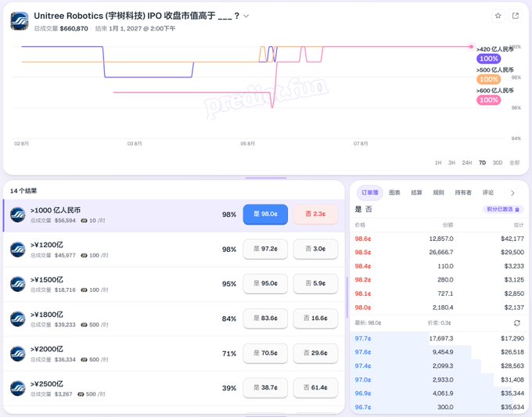Screen dimensions: 532x417
Task: Show the full history chart range
Action: tap(514, 163)
